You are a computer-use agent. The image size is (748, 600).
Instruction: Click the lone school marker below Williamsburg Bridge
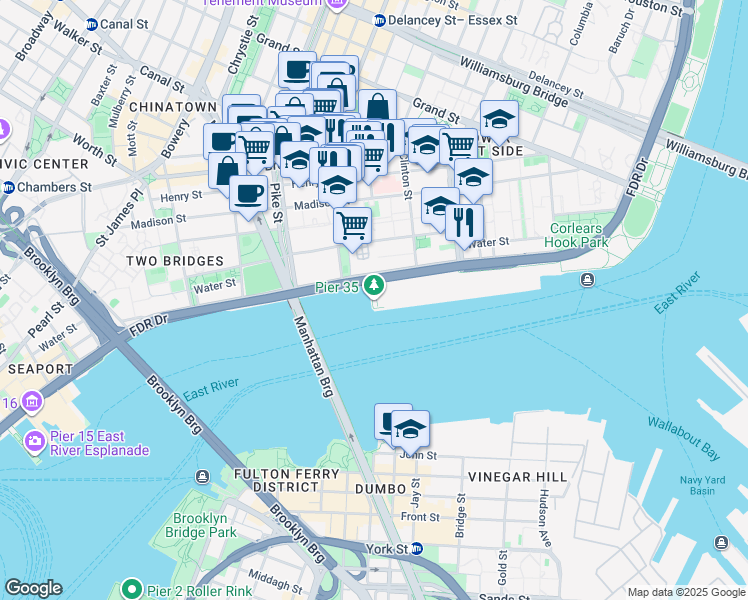click(x=499, y=119)
